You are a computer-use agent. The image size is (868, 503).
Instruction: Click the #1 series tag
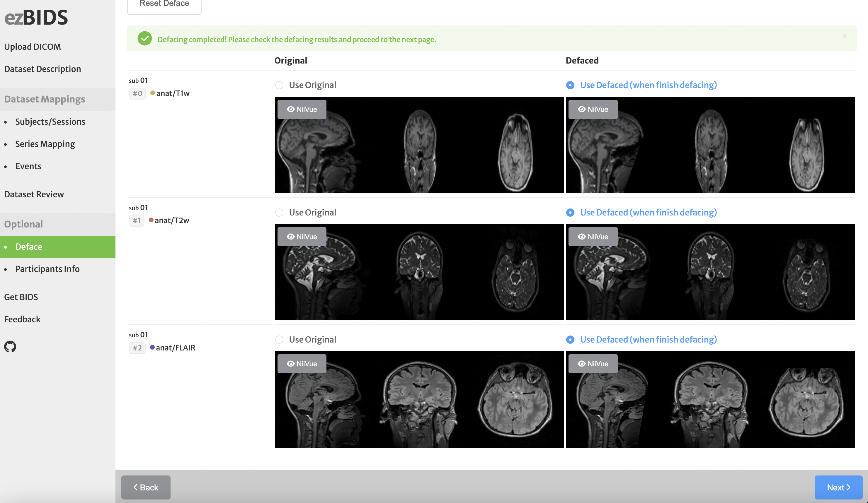click(x=136, y=220)
